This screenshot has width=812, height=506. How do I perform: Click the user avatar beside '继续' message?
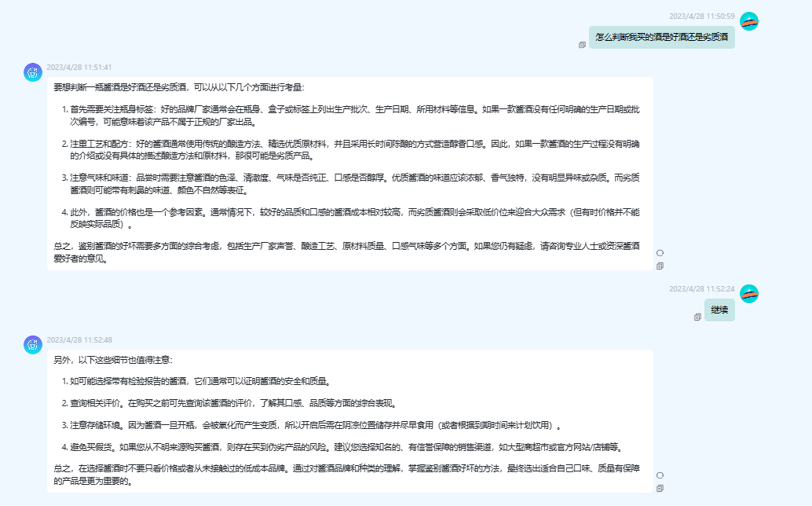point(749,294)
